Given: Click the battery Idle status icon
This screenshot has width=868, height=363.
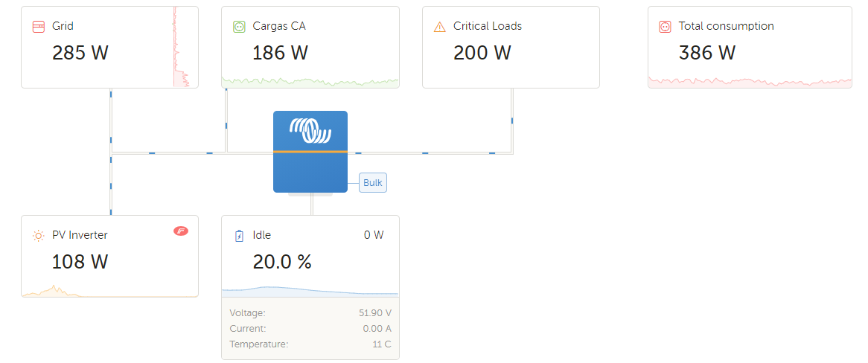Looking at the screenshot, I should [239, 236].
